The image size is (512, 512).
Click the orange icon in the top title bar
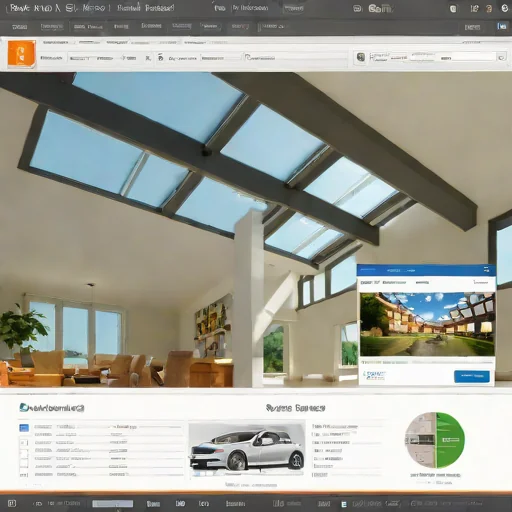coord(489,9)
